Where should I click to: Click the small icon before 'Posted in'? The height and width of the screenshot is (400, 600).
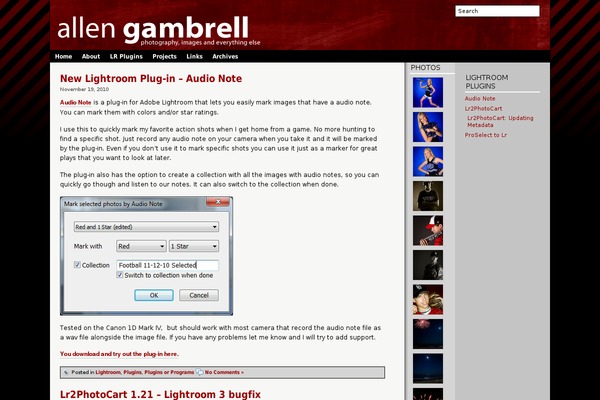(66, 372)
